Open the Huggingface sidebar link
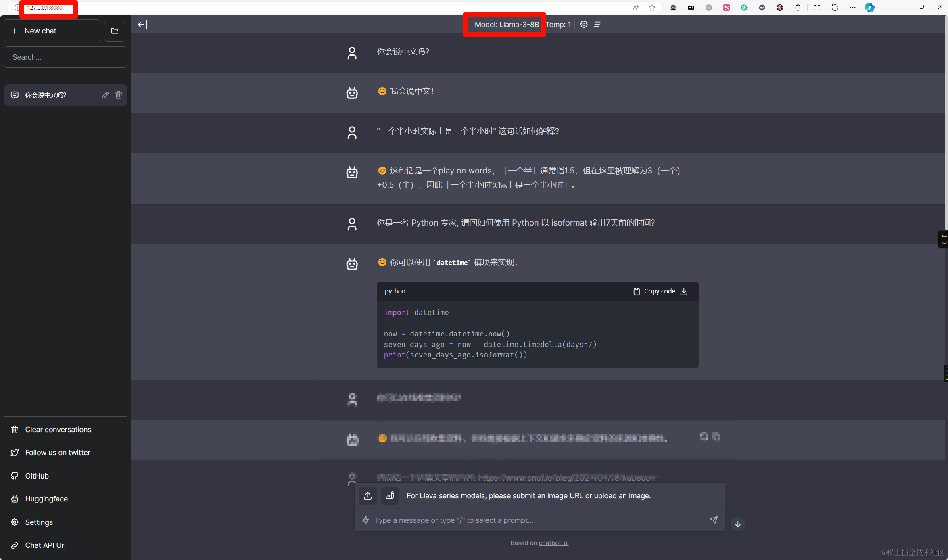 point(65,499)
